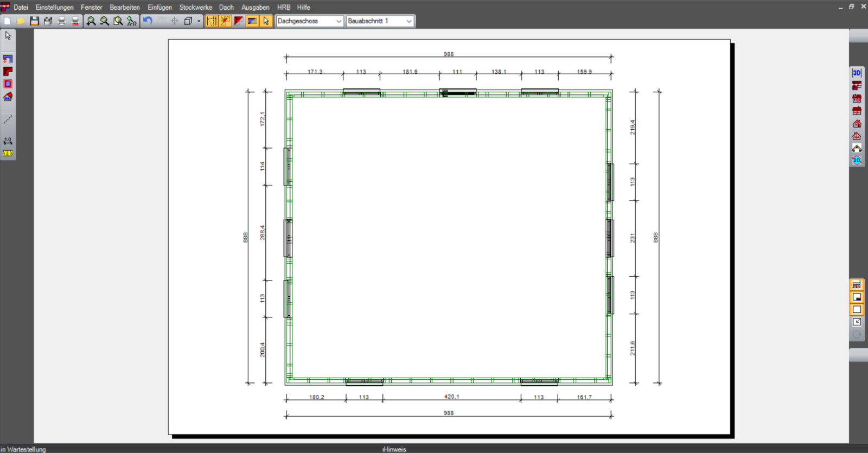Open the Dachgeschoss floor dropdown
The height and width of the screenshot is (453, 868).
(x=310, y=21)
